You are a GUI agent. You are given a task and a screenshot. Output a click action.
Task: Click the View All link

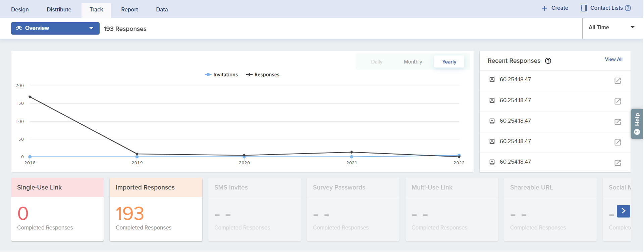[613, 59]
